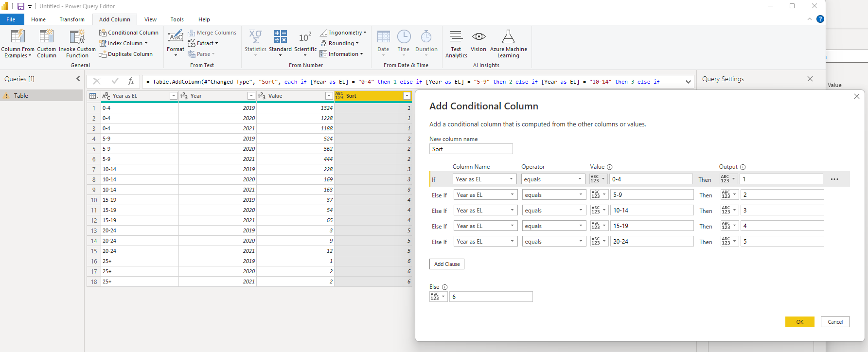The image size is (868, 352).
Task: Open Statistics number functions
Action: point(255,43)
